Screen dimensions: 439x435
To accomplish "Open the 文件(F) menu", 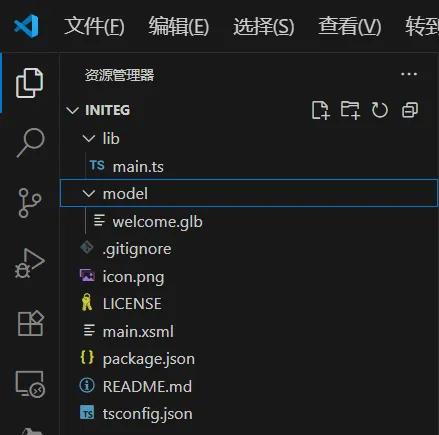I will [94, 26].
